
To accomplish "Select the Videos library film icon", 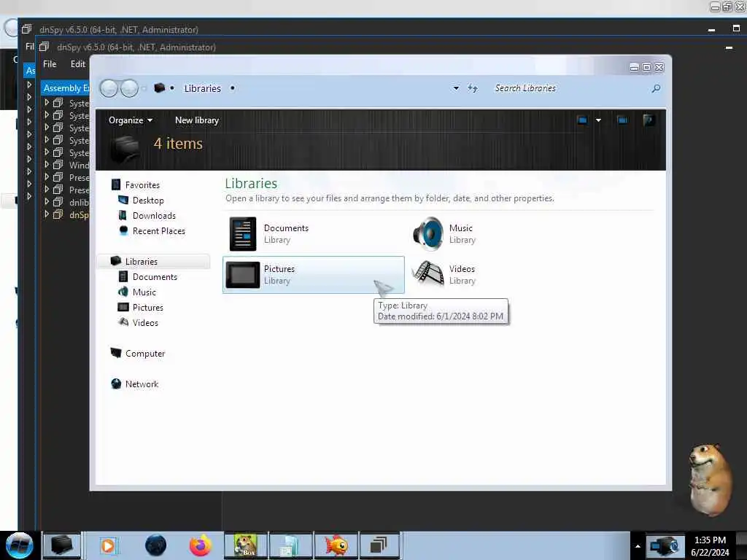I will click(x=427, y=274).
